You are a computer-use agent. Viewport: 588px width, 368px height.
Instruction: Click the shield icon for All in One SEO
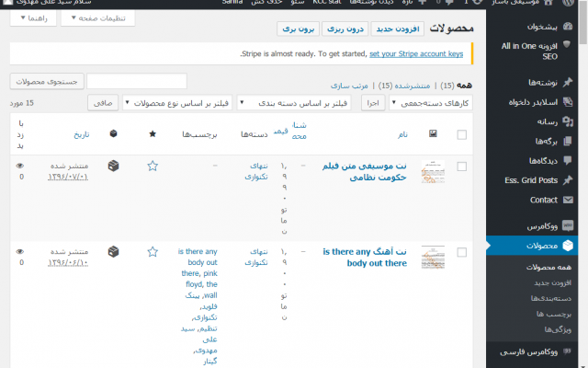(x=567, y=45)
